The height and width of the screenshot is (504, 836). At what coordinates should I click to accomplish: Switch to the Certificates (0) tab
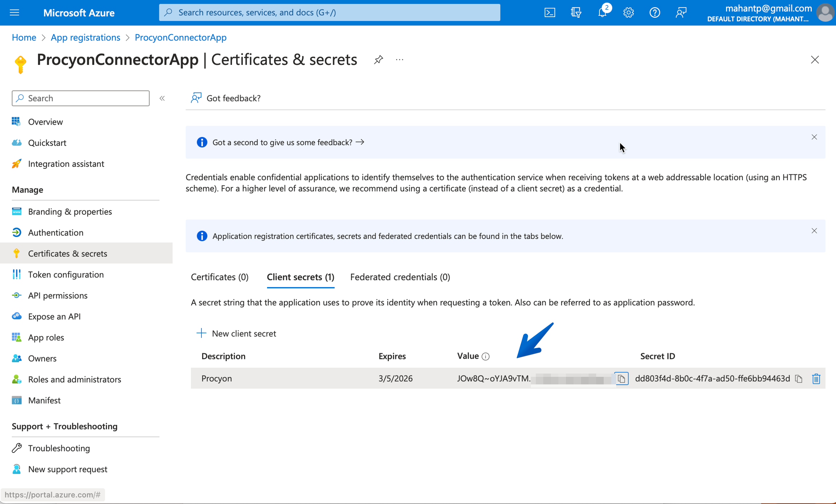[220, 277]
